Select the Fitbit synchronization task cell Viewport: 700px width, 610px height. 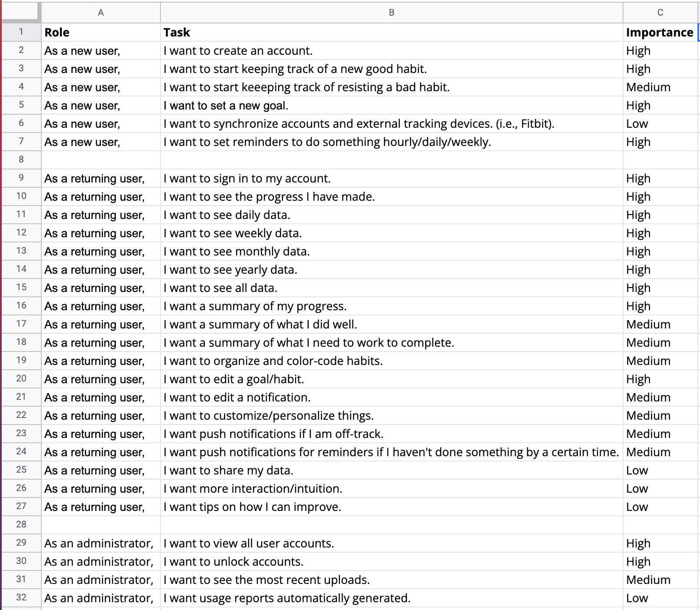coord(359,123)
